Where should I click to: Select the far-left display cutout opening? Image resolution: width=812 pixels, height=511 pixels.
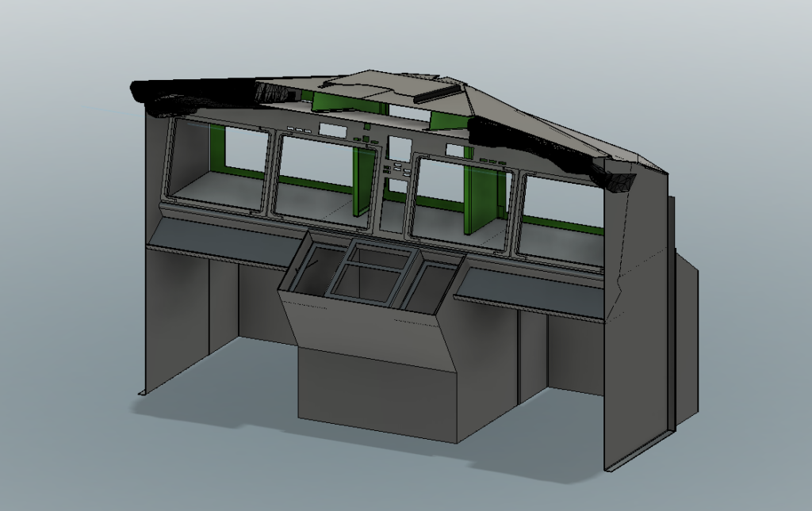pos(218,165)
